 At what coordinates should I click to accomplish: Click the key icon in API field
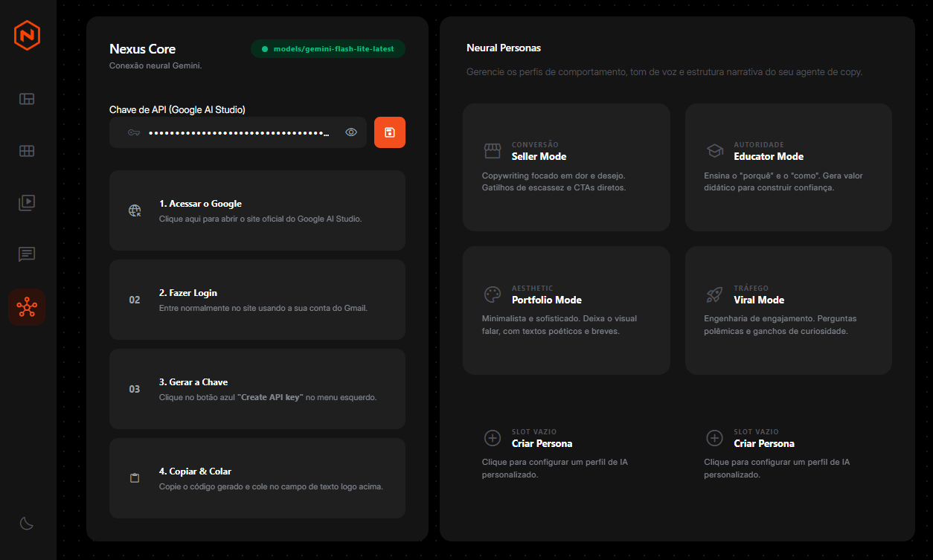click(x=134, y=132)
